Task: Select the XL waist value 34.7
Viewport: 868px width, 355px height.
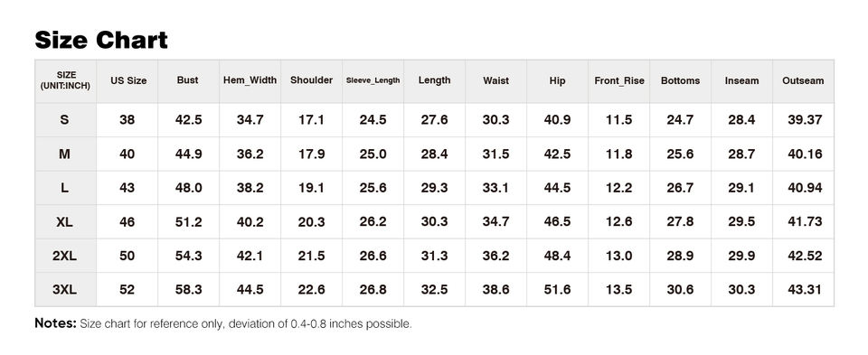Action: pos(495,221)
